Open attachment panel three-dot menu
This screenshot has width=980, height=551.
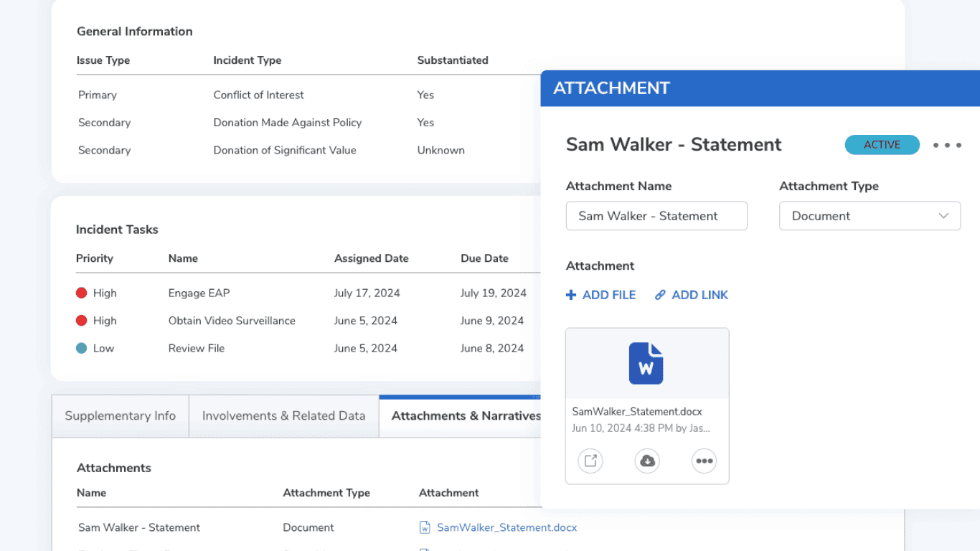pos(947,145)
